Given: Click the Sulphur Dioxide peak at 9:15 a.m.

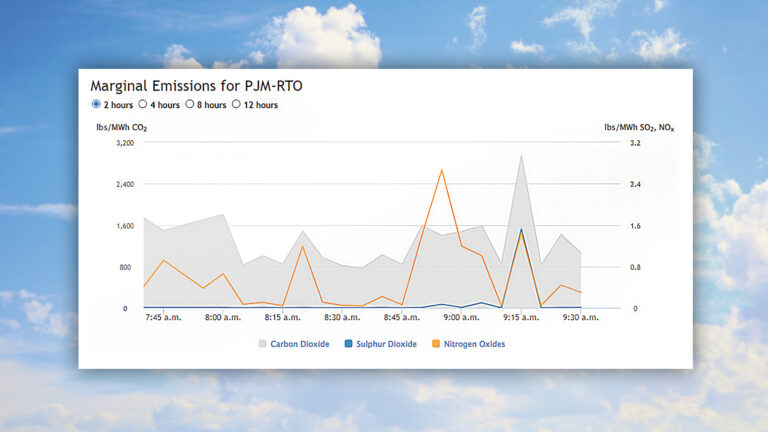Looking at the screenshot, I should tap(521, 229).
